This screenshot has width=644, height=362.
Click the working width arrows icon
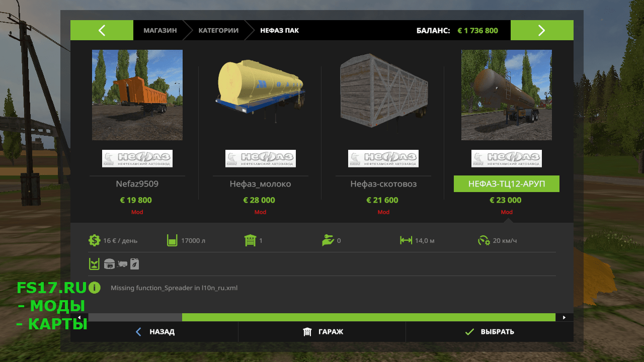tap(406, 240)
